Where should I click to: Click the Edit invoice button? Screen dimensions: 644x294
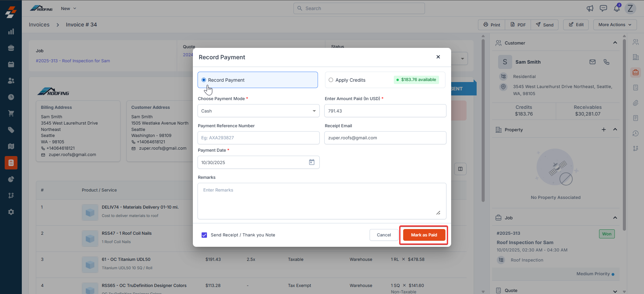point(576,25)
